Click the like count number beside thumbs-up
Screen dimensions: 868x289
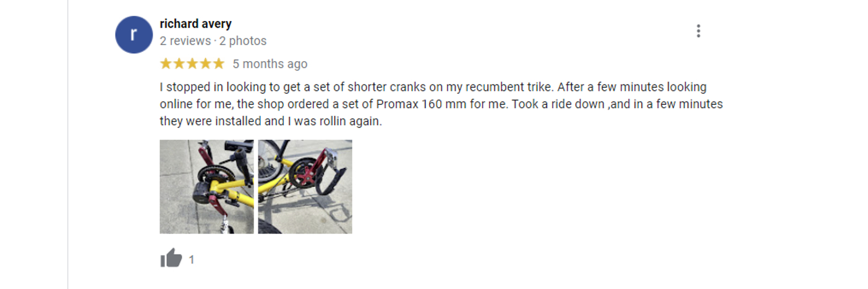coord(192,260)
